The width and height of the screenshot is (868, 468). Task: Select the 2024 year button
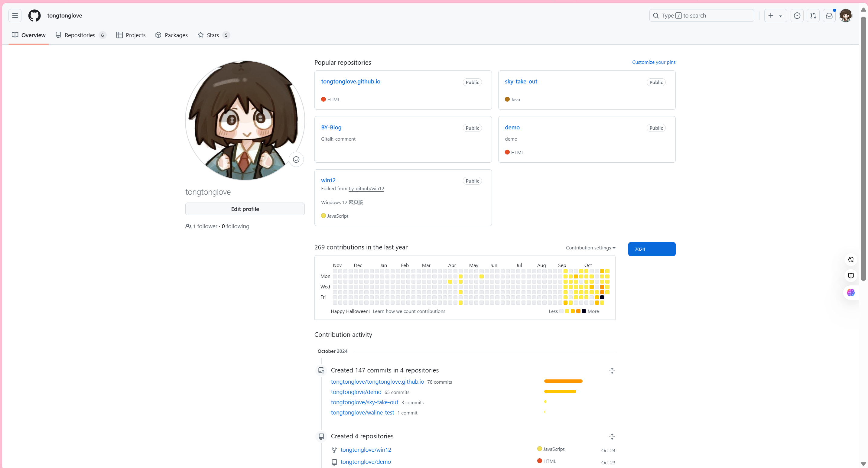coord(652,249)
